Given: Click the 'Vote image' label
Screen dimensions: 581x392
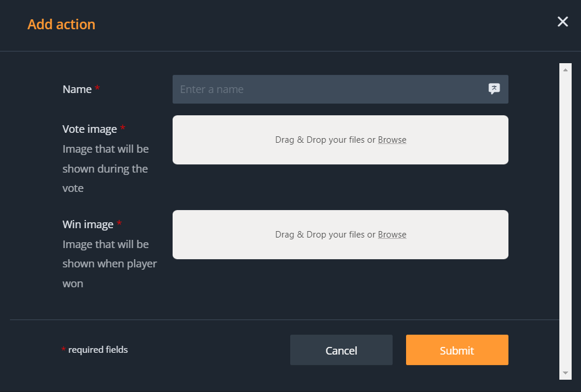Looking at the screenshot, I should coord(90,129).
